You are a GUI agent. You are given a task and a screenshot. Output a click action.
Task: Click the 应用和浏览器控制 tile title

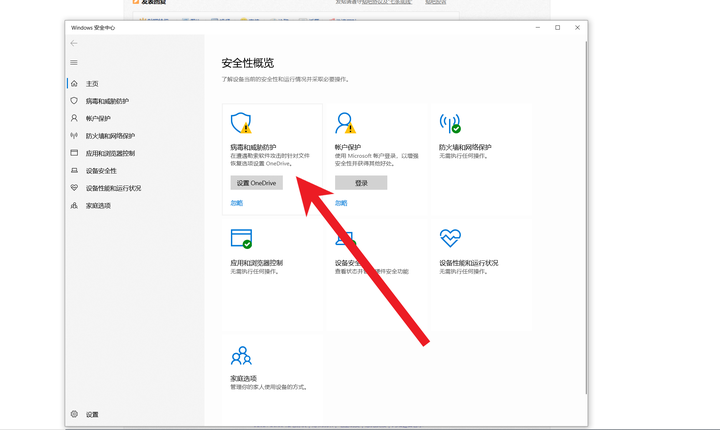[x=256, y=263]
